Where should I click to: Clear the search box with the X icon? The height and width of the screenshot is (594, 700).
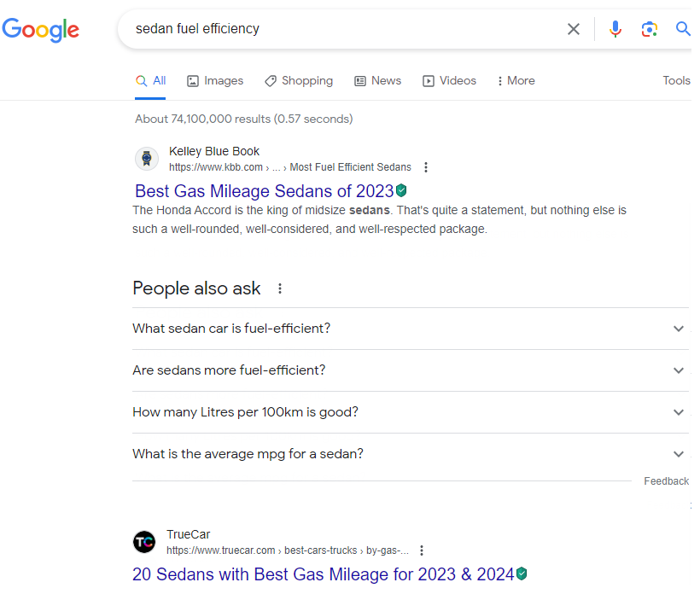tap(573, 29)
